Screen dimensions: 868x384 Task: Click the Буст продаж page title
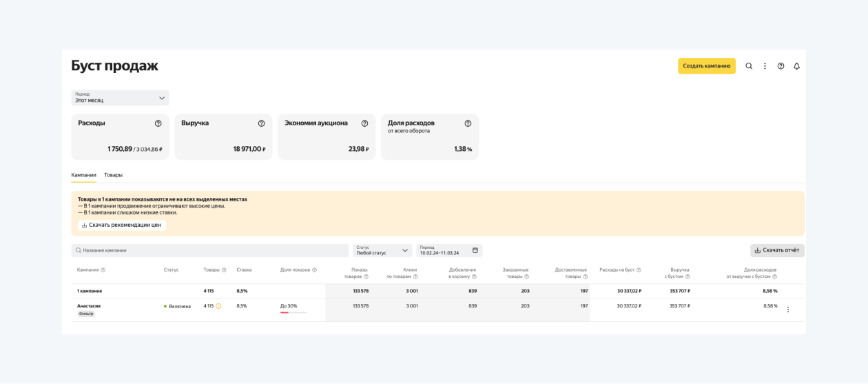[x=115, y=65]
